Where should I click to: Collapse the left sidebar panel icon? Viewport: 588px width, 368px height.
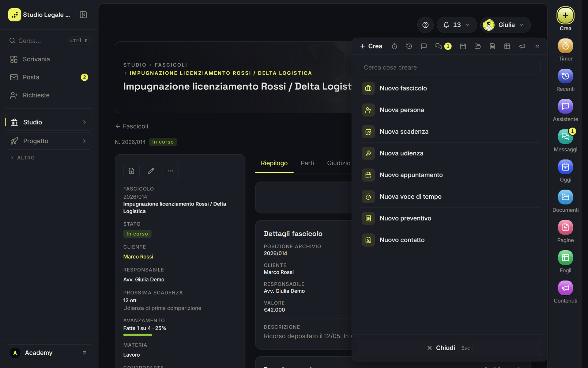pos(83,15)
